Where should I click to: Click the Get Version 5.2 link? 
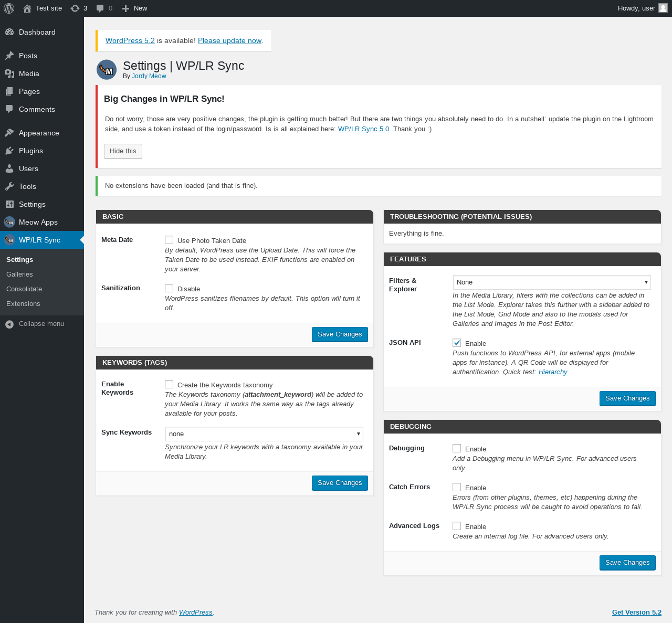pos(637,613)
